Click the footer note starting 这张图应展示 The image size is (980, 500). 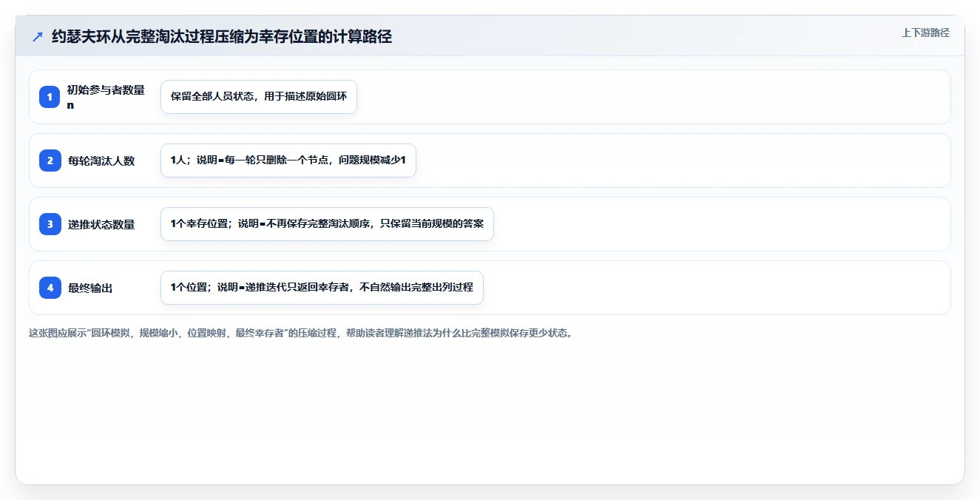[x=300, y=333]
